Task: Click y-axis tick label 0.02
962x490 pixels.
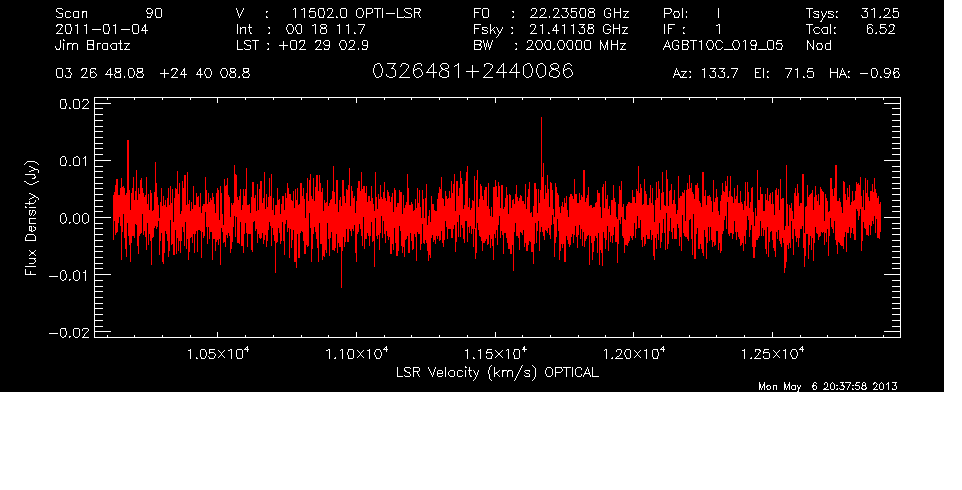Action: (x=74, y=104)
